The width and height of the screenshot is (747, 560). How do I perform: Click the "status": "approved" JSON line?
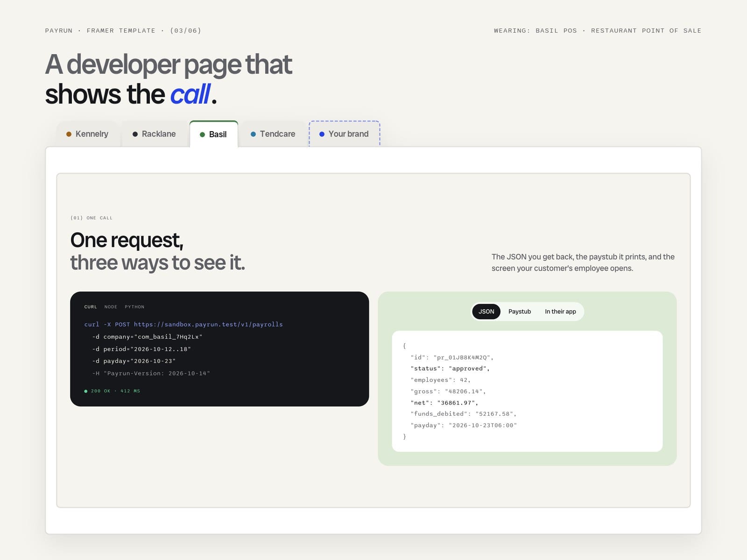[450, 369]
